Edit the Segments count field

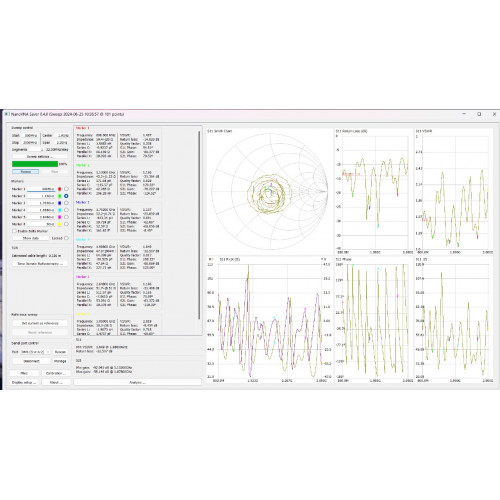(36, 150)
